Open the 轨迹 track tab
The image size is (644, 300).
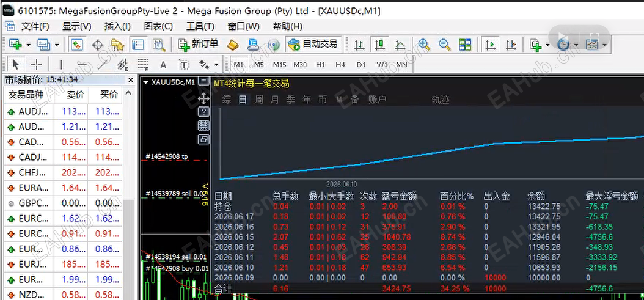click(x=441, y=99)
